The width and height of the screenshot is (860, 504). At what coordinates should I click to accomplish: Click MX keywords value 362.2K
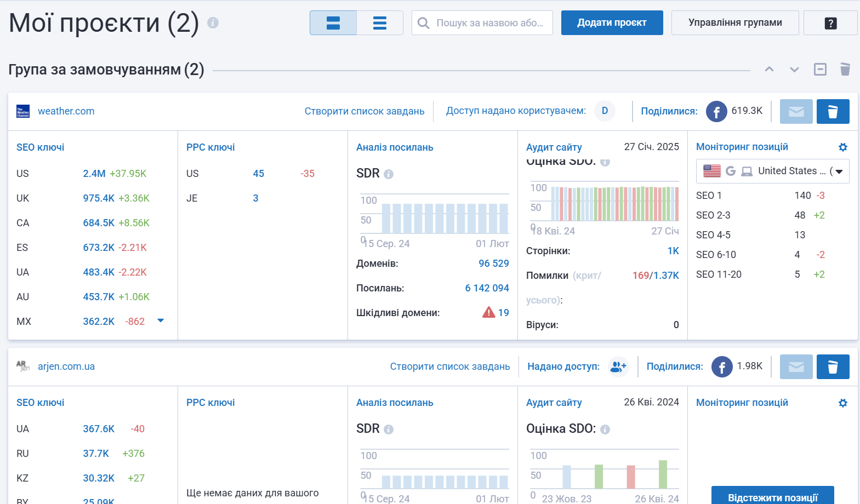99,322
